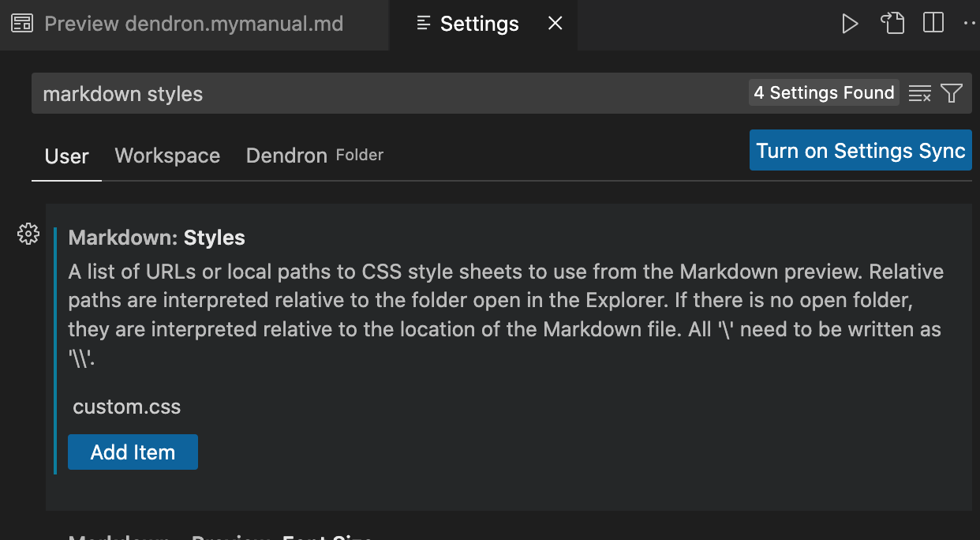Click Add Item under Markdown: Styles
This screenshot has height=540, width=980.
(x=133, y=452)
